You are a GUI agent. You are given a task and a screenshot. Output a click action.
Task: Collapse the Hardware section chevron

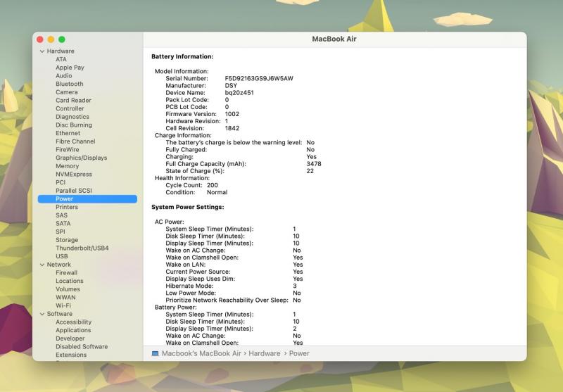[42, 51]
